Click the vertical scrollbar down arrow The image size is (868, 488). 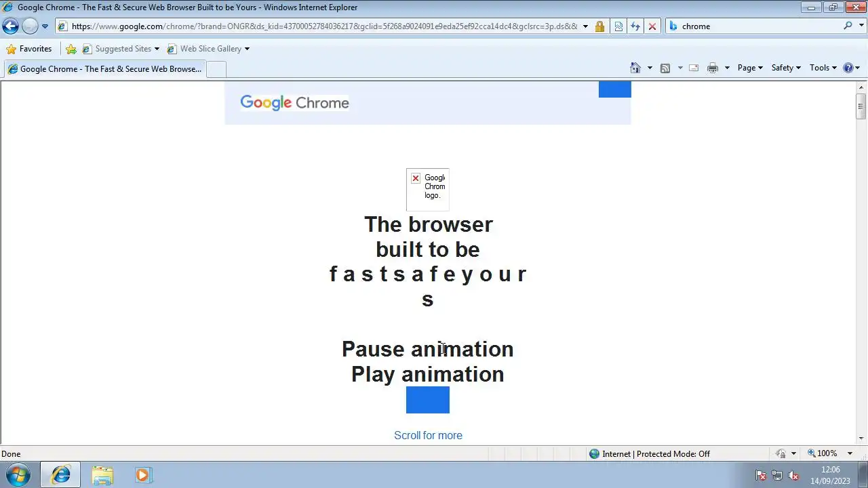[861, 439]
